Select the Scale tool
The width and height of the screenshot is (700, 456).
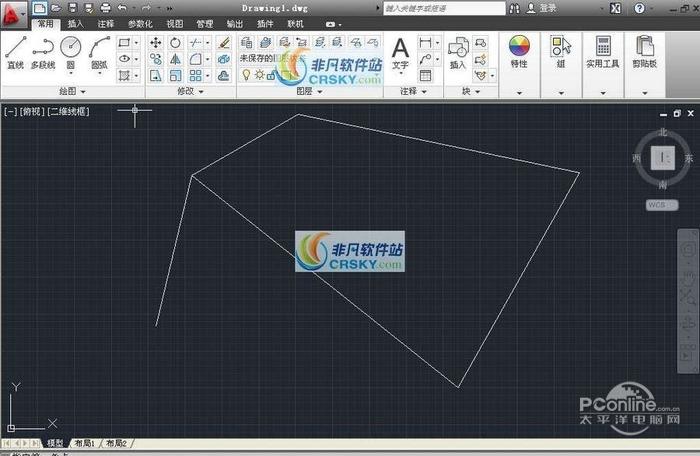pyautogui.click(x=175, y=75)
